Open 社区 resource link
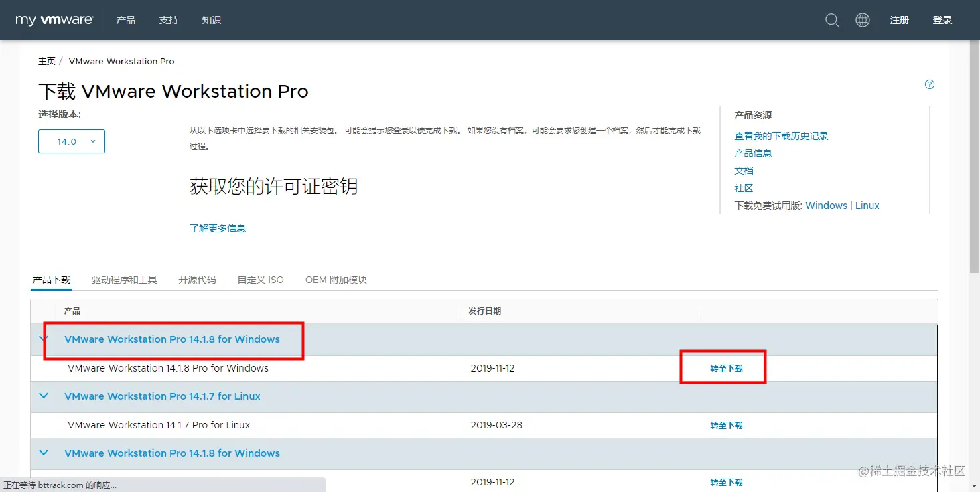The image size is (980, 492). click(x=744, y=188)
